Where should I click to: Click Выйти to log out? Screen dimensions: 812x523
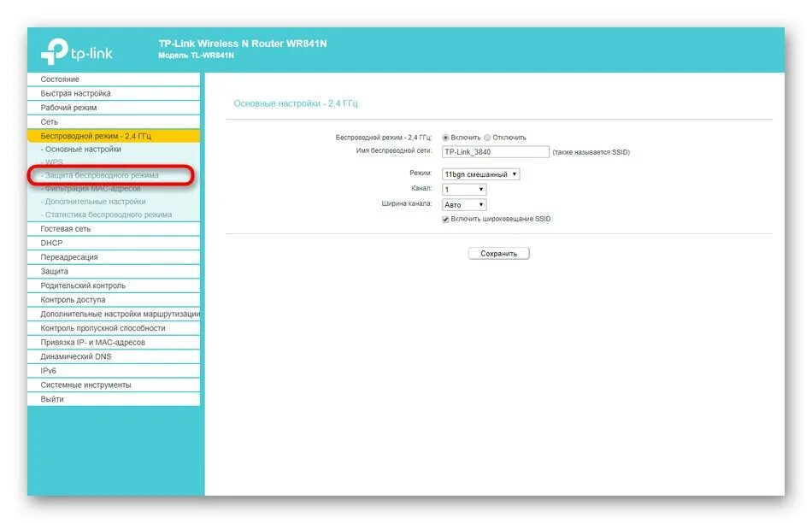(x=114, y=399)
